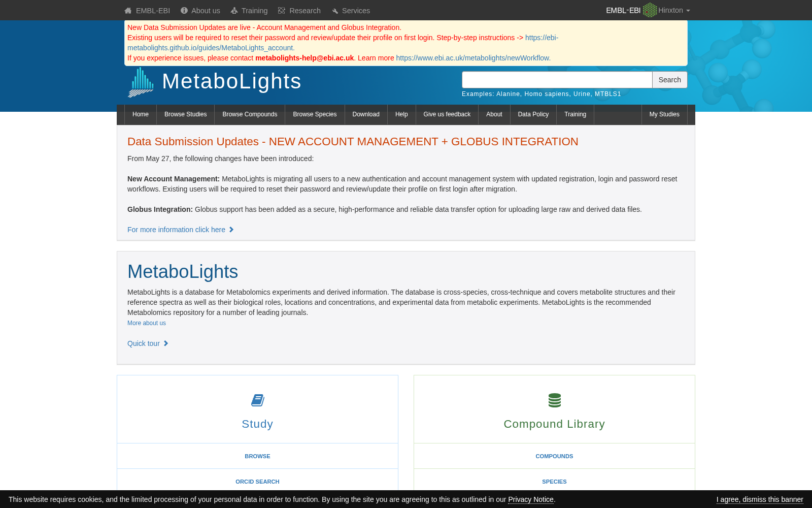The image size is (812, 508).
Task: Click the EMBL-EBI text link in top bar
Action: point(153,11)
